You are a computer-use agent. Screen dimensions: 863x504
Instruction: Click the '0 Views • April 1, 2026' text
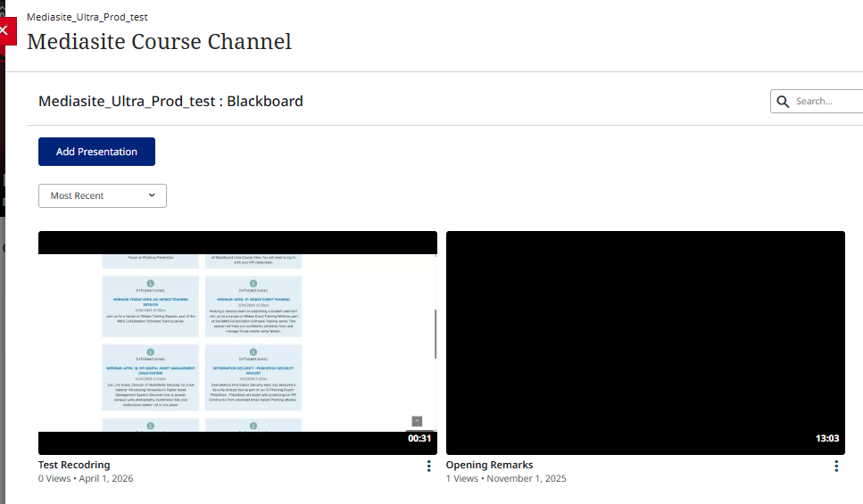coord(86,479)
